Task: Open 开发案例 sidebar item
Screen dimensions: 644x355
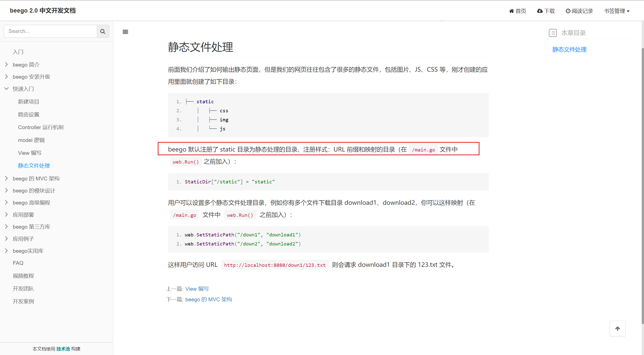Action: click(x=23, y=301)
